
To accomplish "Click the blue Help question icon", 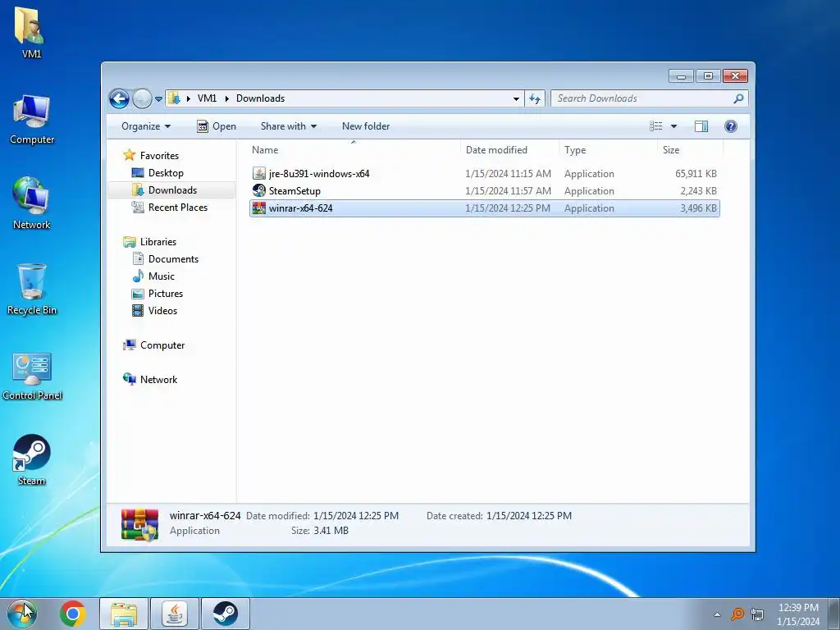I will [731, 126].
